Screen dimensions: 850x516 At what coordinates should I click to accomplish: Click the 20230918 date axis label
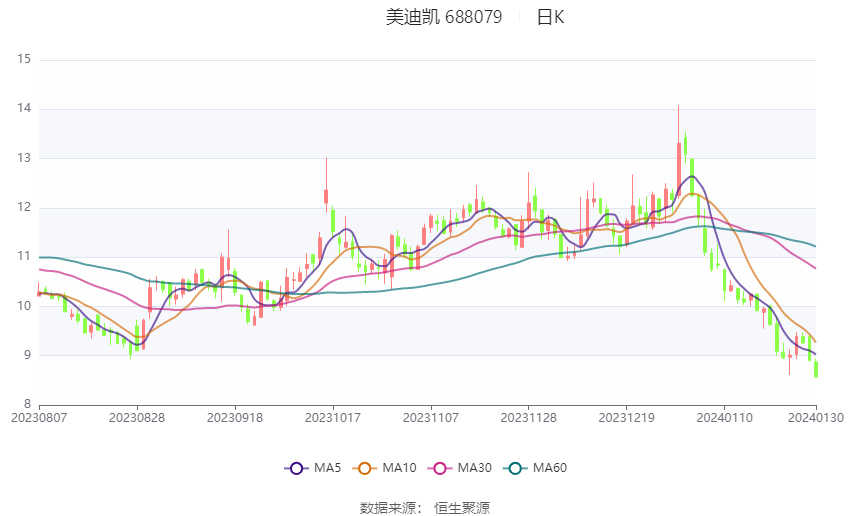click(235, 418)
